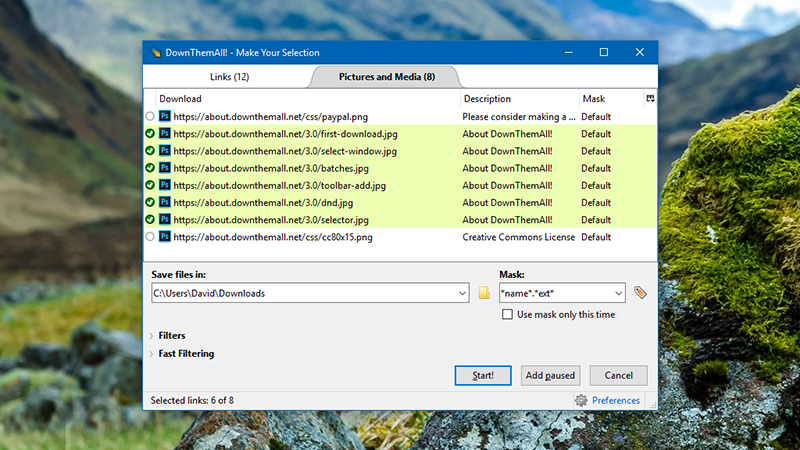This screenshot has height=450, width=800.
Task: Enable Use mask only this time
Action: coord(507,314)
